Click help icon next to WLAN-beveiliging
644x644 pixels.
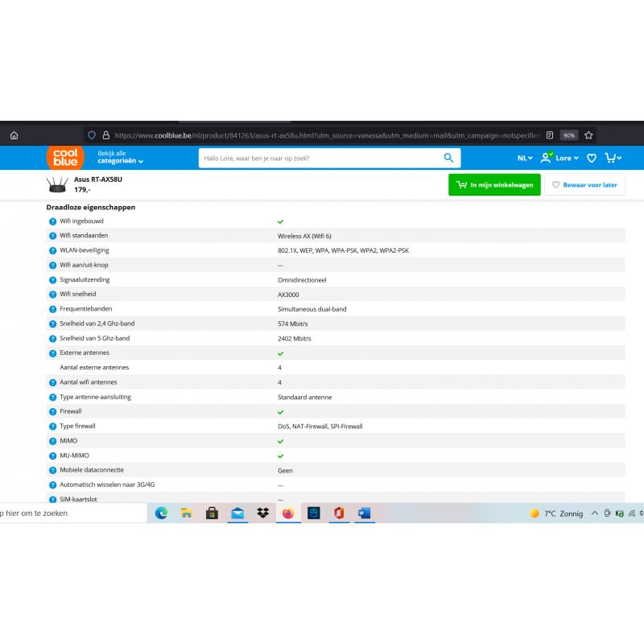pyautogui.click(x=52, y=251)
